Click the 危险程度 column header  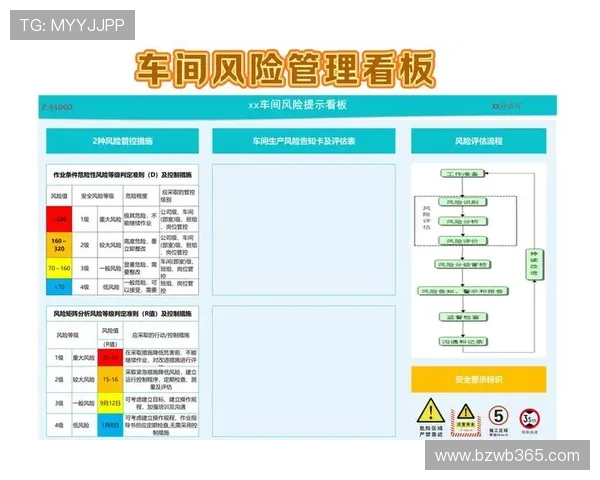pyautogui.click(x=141, y=196)
